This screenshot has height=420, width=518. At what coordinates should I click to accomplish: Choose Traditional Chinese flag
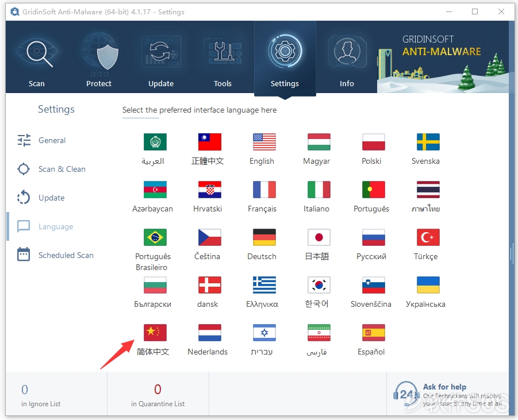click(210, 142)
